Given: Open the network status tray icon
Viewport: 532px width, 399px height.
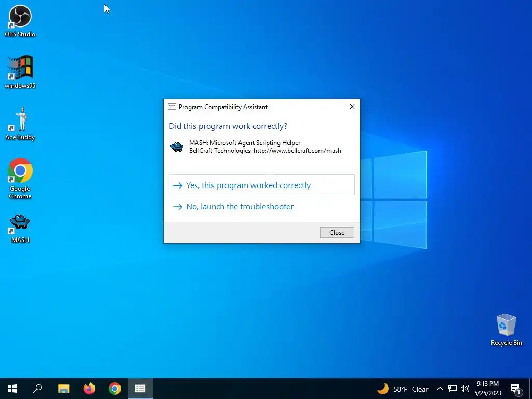Looking at the screenshot, I should [x=453, y=389].
